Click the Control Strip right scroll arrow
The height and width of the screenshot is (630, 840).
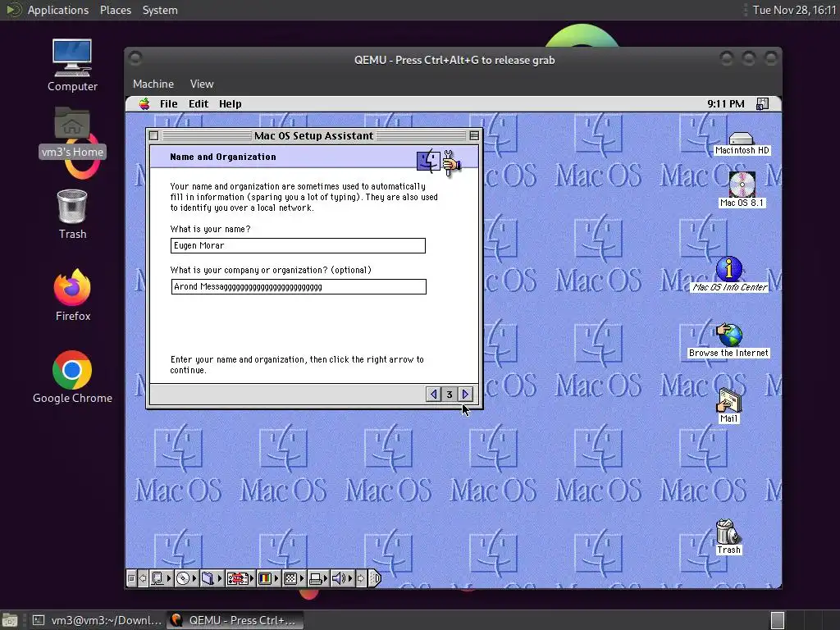click(x=361, y=578)
